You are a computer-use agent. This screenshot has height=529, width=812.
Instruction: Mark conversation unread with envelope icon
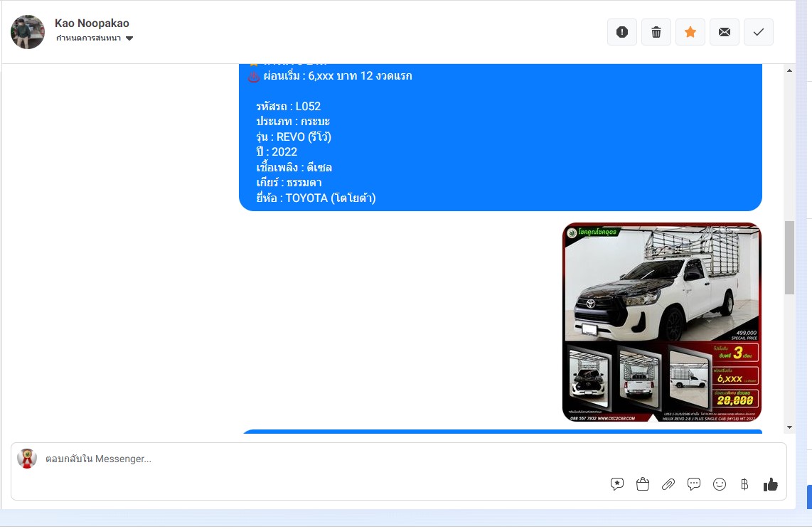725,32
